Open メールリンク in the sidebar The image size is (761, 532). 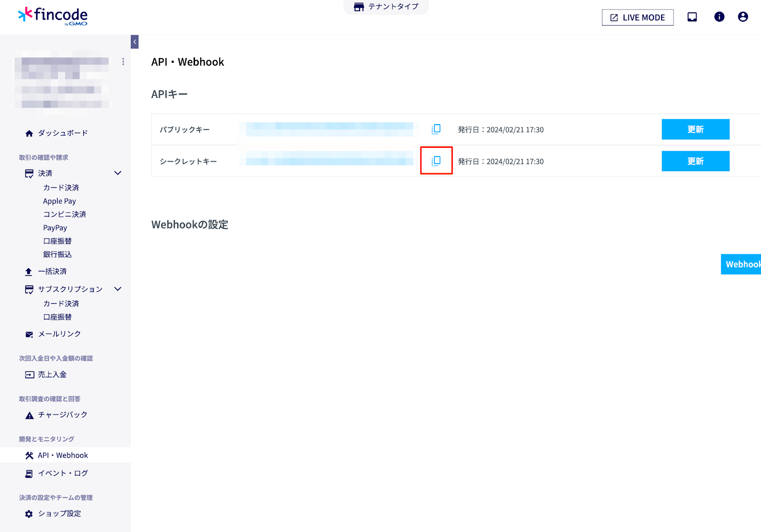coord(59,334)
